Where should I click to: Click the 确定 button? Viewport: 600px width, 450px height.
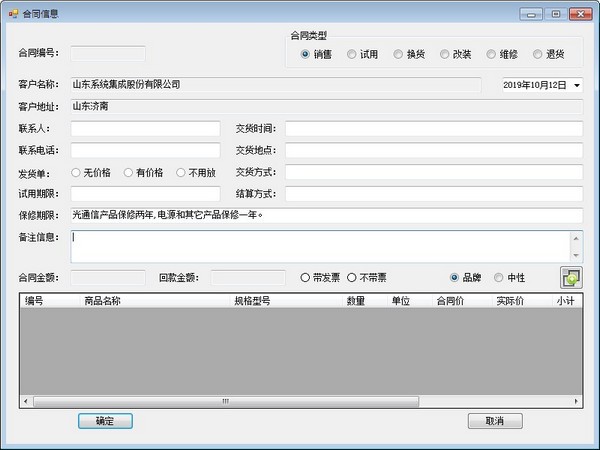(105, 421)
